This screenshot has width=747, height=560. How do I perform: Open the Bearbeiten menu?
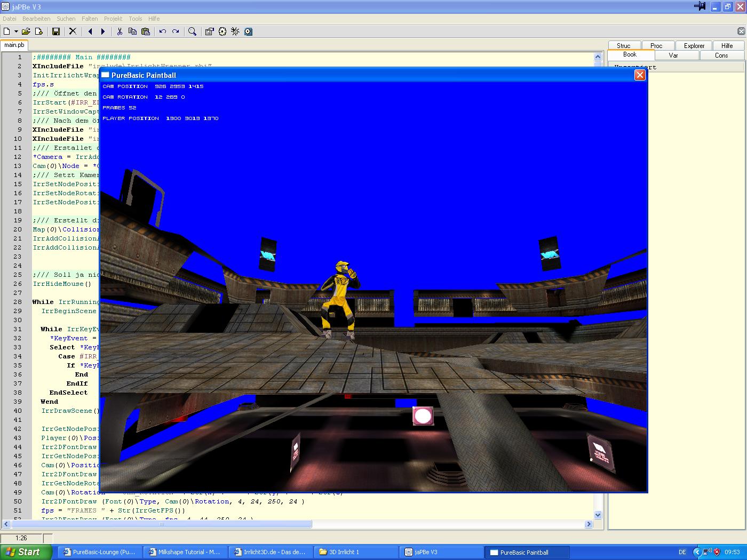point(36,19)
